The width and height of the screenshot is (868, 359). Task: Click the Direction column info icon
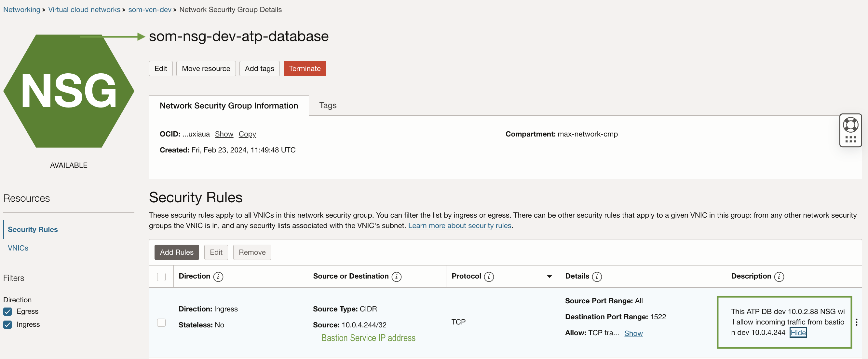(x=218, y=277)
